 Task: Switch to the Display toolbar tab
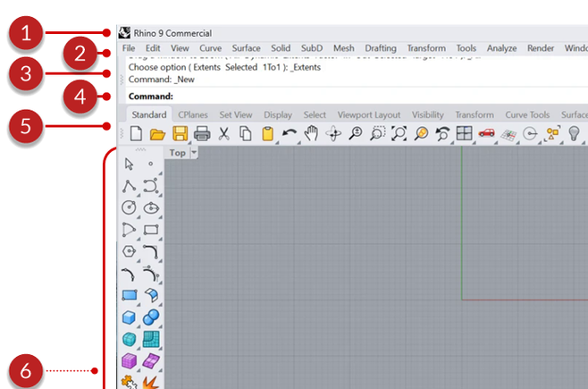pos(278,114)
